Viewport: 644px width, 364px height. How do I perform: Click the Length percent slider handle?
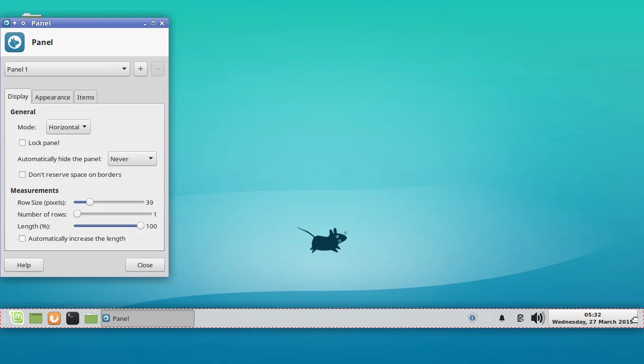pyautogui.click(x=141, y=226)
